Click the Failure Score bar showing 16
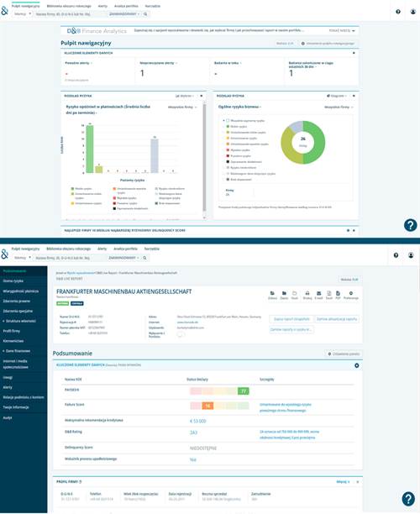This screenshot has height=514, width=420. (x=219, y=406)
